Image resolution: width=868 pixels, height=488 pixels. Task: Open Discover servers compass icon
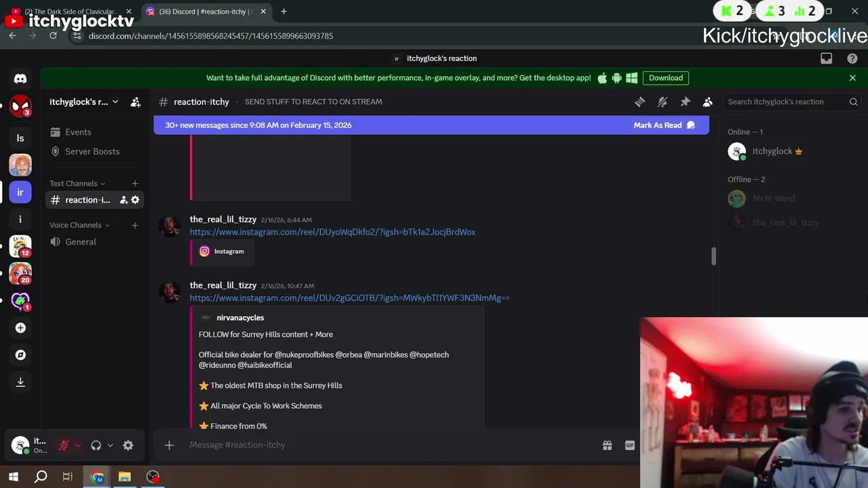point(20,355)
